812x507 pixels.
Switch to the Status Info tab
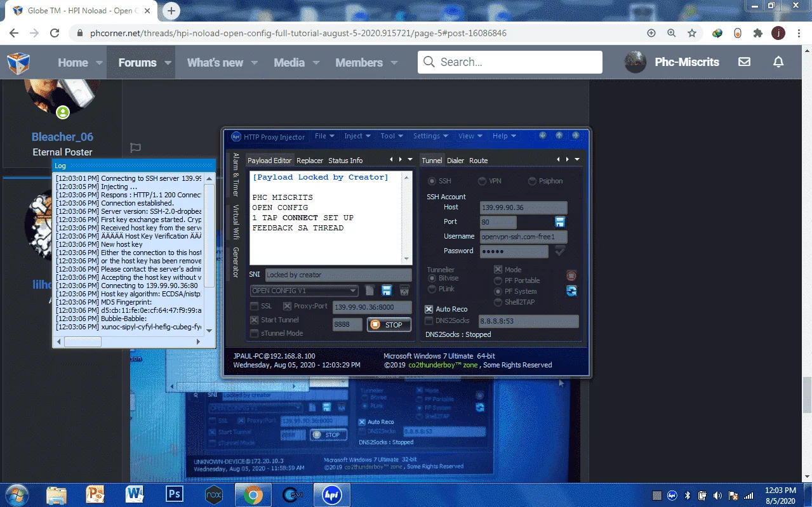pos(345,161)
